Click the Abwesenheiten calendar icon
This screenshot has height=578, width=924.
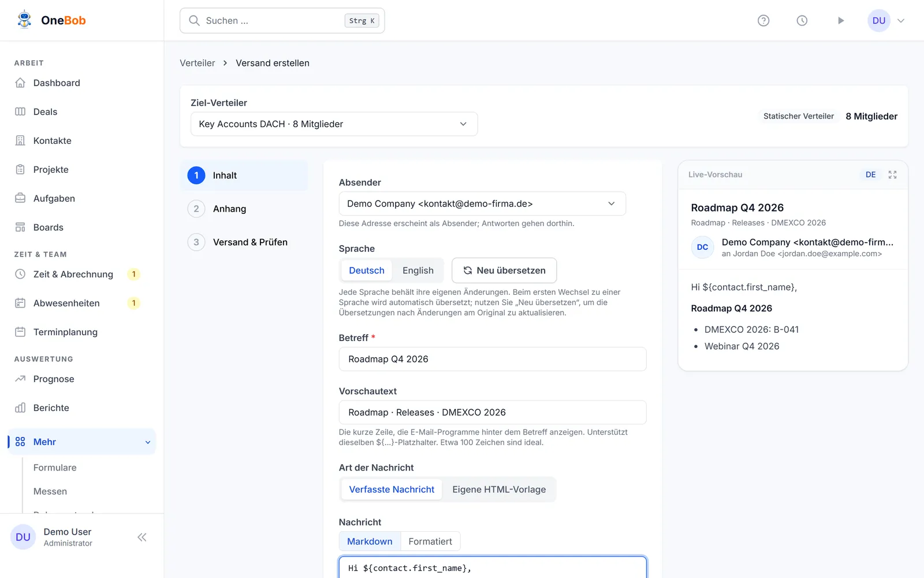coord(20,303)
